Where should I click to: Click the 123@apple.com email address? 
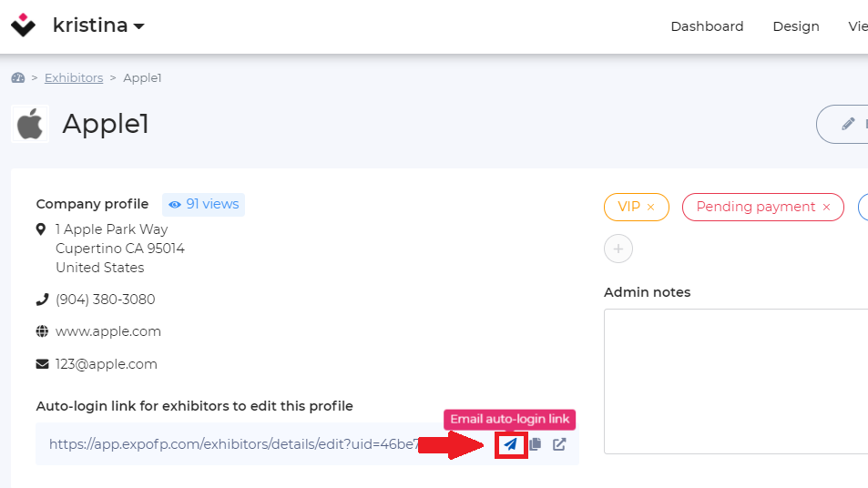tap(107, 364)
